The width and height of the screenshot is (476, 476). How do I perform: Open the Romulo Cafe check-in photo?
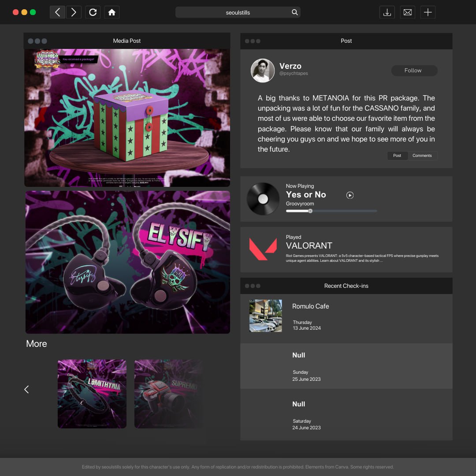[266, 316]
